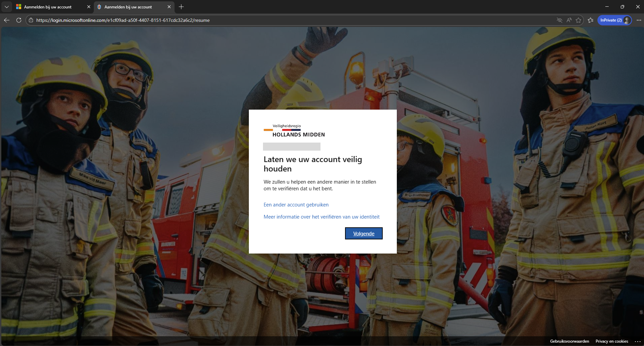This screenshot has width=644, height=346.
Task: Click tracking prevention eye icon
Action: click(560, 20)
